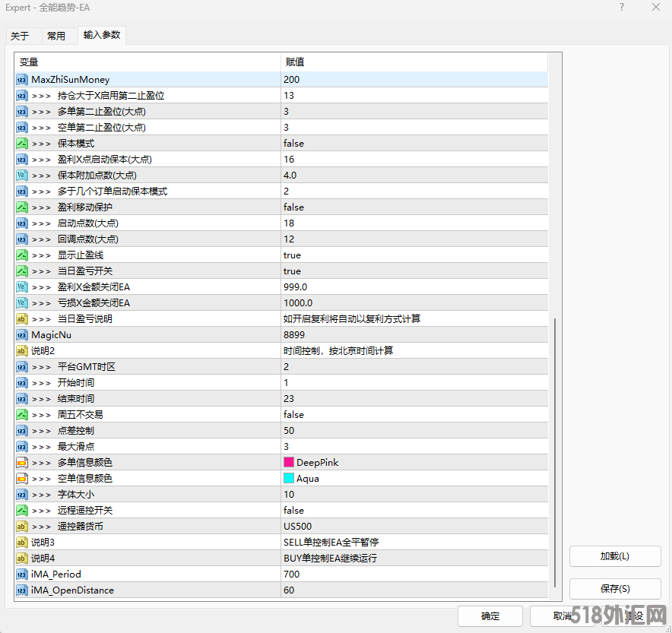The image size is (672, 633).
Task: Click the DeepPink color swatch
Action: [289, 463]
